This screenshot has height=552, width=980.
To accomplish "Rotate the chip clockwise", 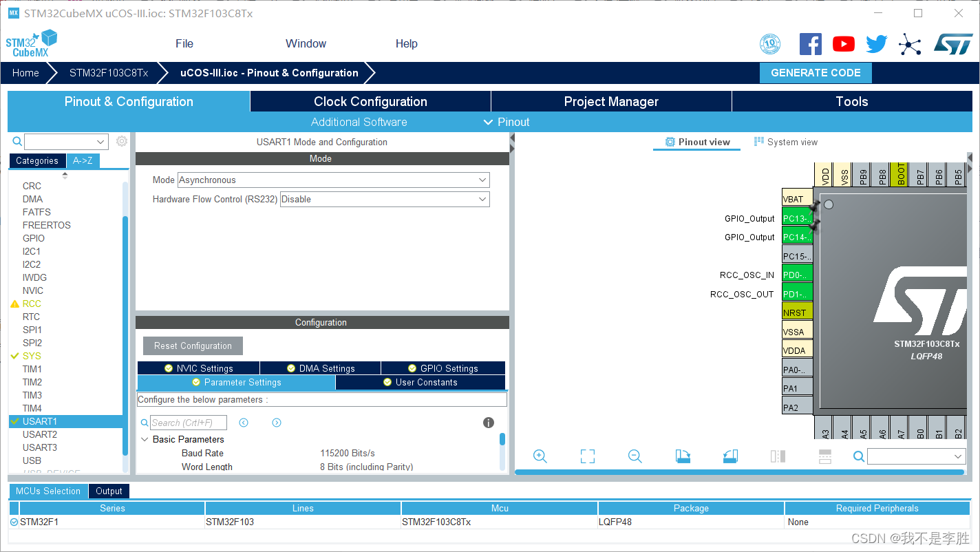I will click(x=683, y=456).
